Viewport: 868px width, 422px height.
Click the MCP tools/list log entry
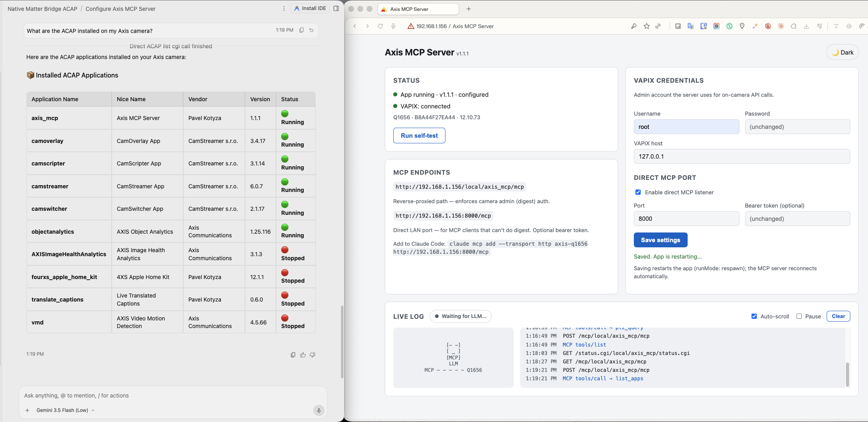click(584, 345)
